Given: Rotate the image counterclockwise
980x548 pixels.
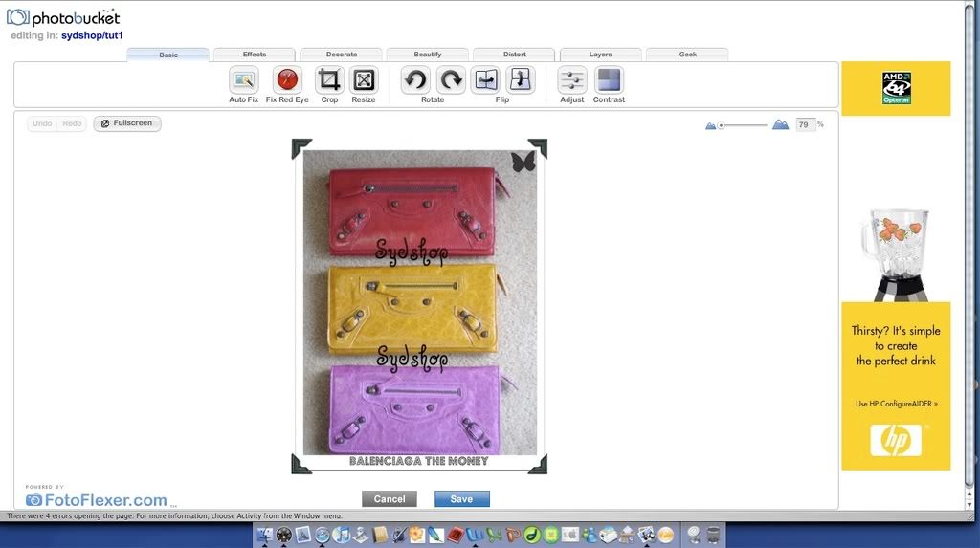Looking at the screenshot, I should tap(415, 80).
